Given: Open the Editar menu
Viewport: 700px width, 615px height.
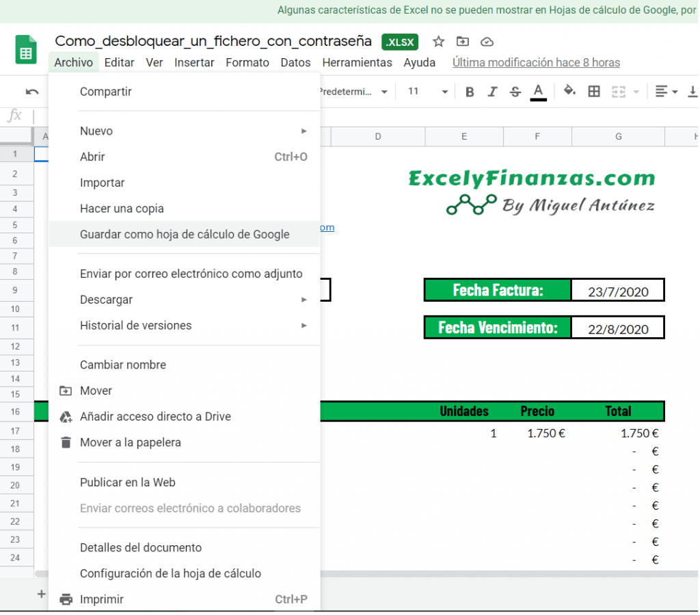Looking at the screenshot, I should (119, 62).
